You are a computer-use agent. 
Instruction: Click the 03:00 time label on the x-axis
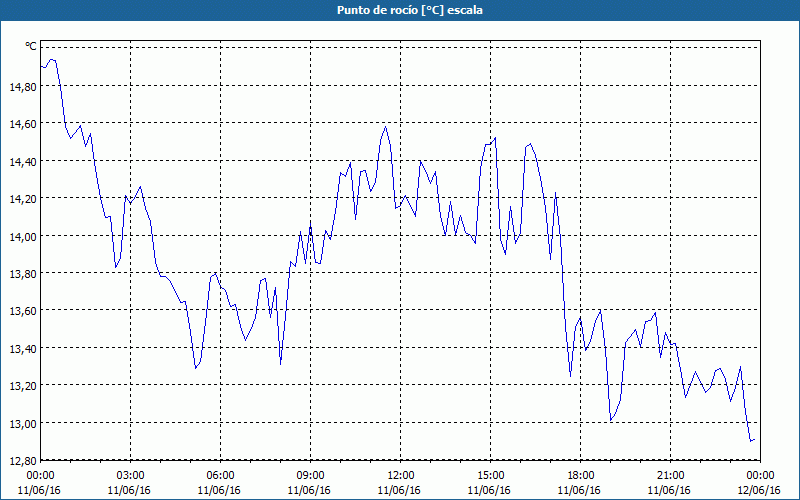click(131, 476)
